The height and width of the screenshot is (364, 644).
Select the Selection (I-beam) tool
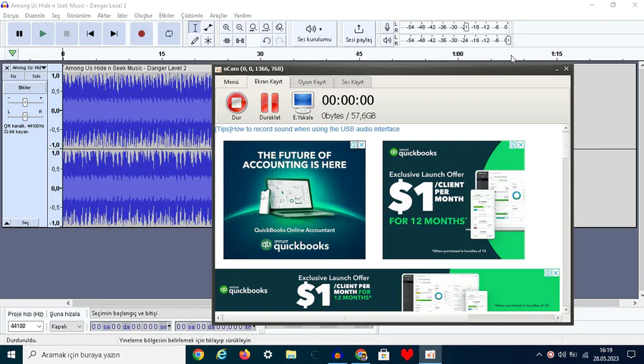click(195, 27)
